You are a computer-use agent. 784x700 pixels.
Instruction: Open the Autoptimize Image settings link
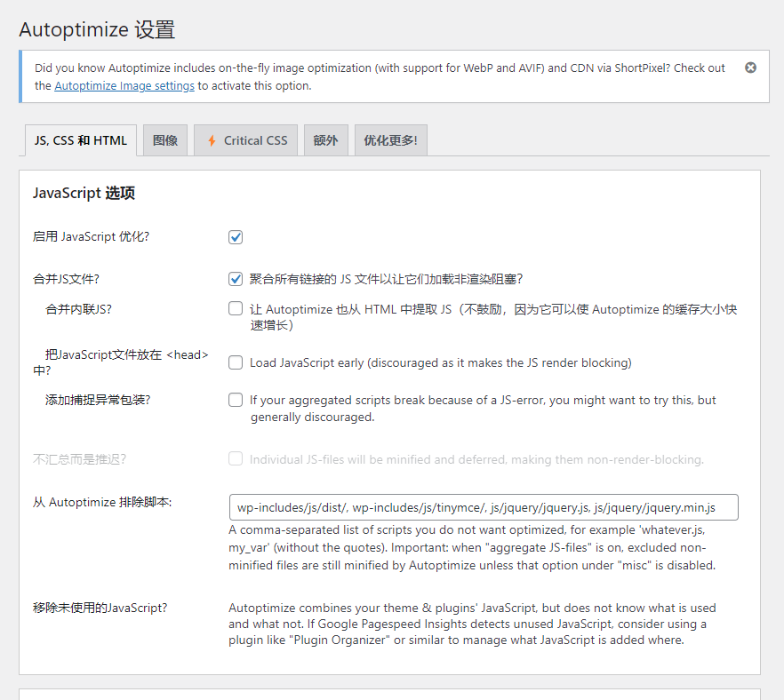pyautogui.click(x=124, y=86)
